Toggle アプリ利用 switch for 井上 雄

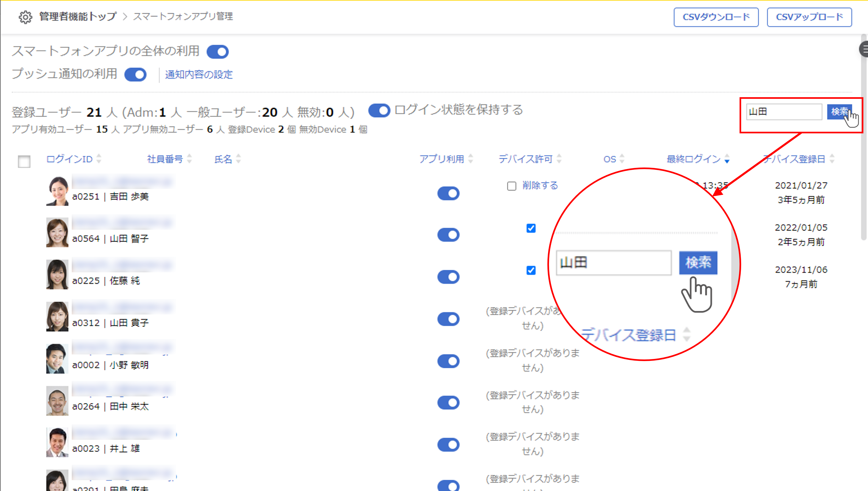[x=448, y=445]
